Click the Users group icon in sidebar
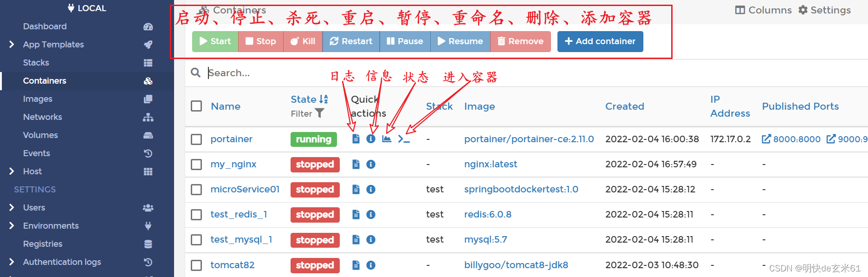The width and height of the screenshot is (868, 277). pos(148,208)
